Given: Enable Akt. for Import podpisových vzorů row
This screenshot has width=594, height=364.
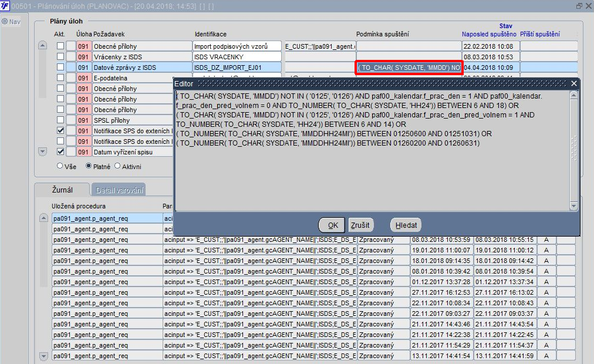Looking at the screenshot, I should 60,46.
